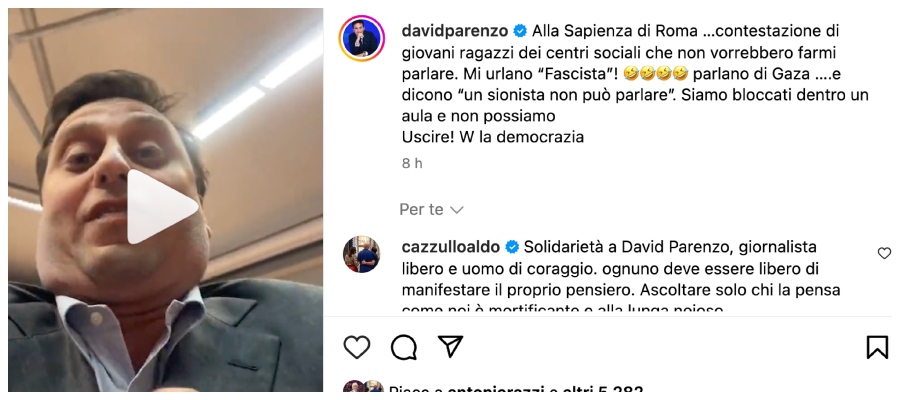The height and width of the screenshot is (400, 900).
Task: Open the cazzulloaldo username link
Action: click(x=451, y=247)
